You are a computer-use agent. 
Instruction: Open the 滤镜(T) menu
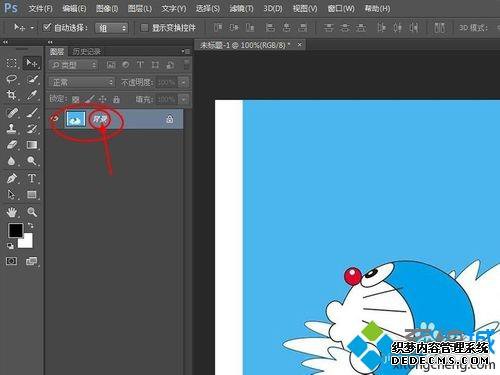(241, 8)
